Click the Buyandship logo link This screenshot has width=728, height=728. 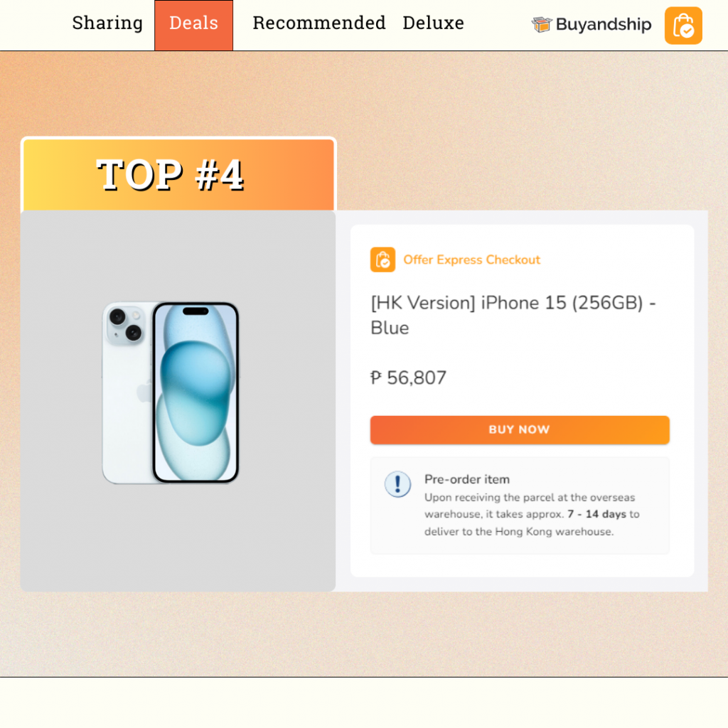click(591, 24)
